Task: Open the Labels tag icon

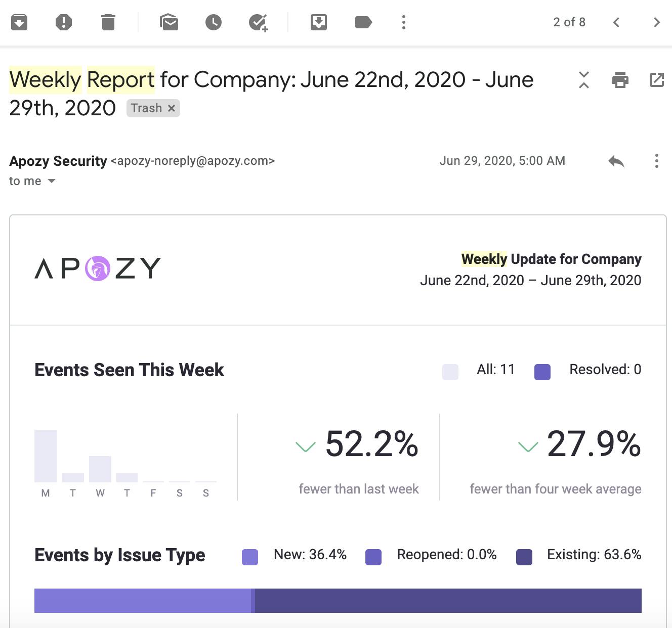Action: pos(363,22)
